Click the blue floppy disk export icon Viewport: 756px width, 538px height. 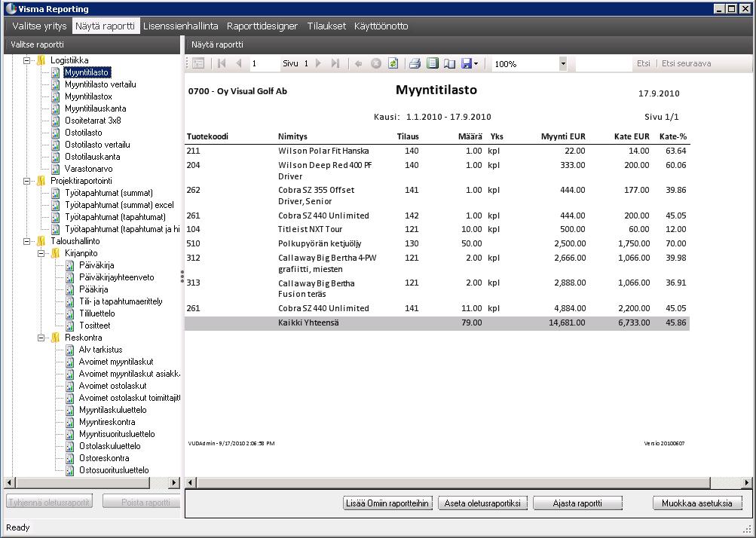click(x=467, y=63)
